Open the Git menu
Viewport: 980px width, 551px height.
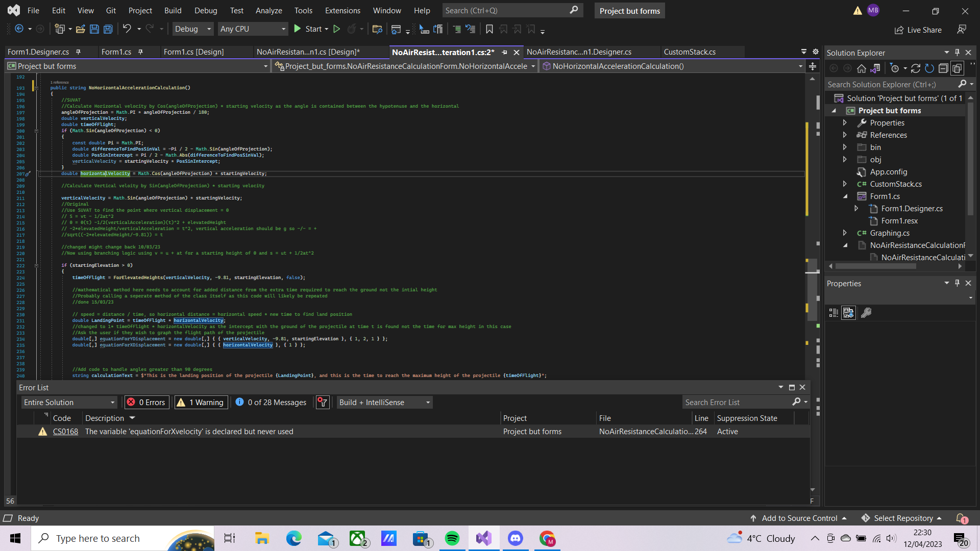click(111, 10)
